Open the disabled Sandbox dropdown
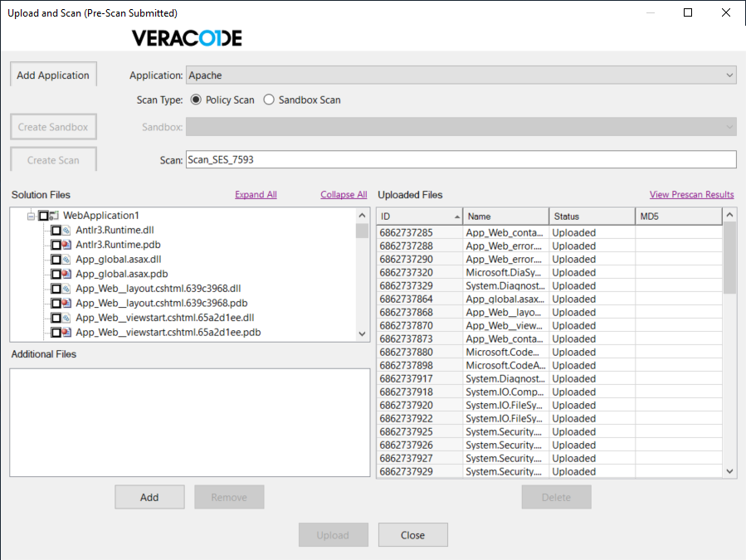Screen dimensions: 746x560 click(x=729, y=126)
